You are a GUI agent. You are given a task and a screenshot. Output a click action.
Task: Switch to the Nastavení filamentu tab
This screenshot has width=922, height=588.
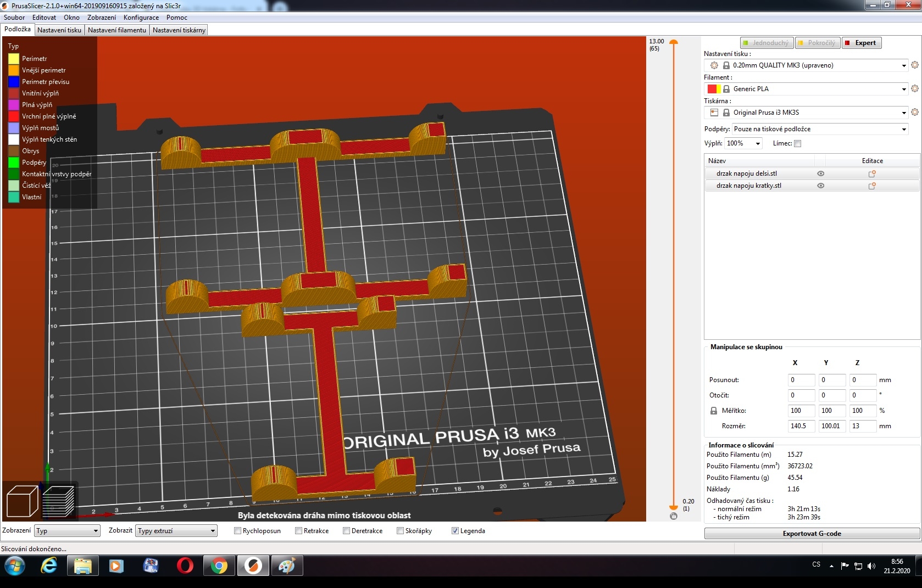tap(117, 30)
